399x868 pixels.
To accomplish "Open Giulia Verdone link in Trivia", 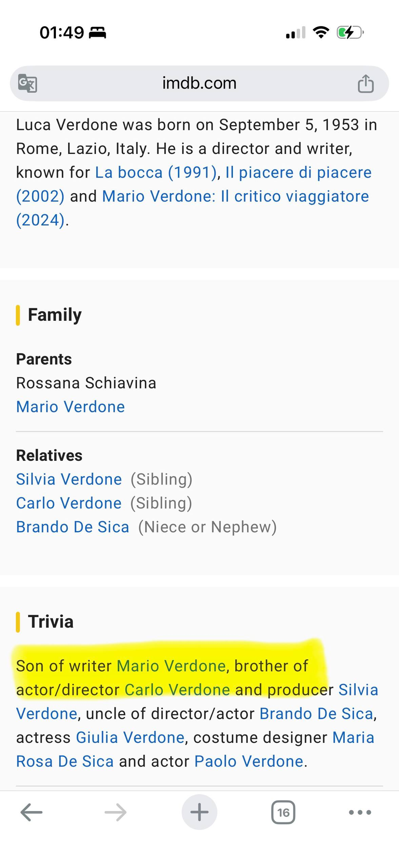I will 130,737.
